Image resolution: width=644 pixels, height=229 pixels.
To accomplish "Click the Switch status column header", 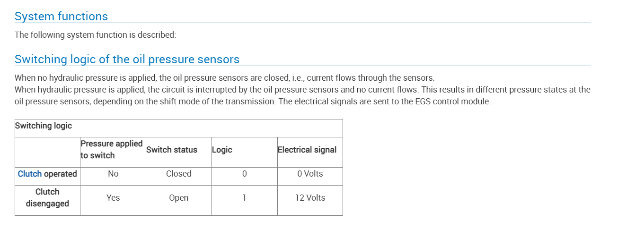I will (172, 150).
